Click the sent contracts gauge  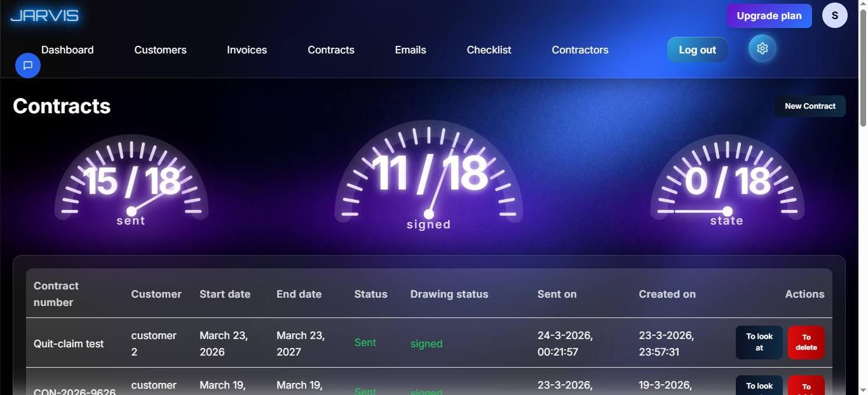coord(132,181)
